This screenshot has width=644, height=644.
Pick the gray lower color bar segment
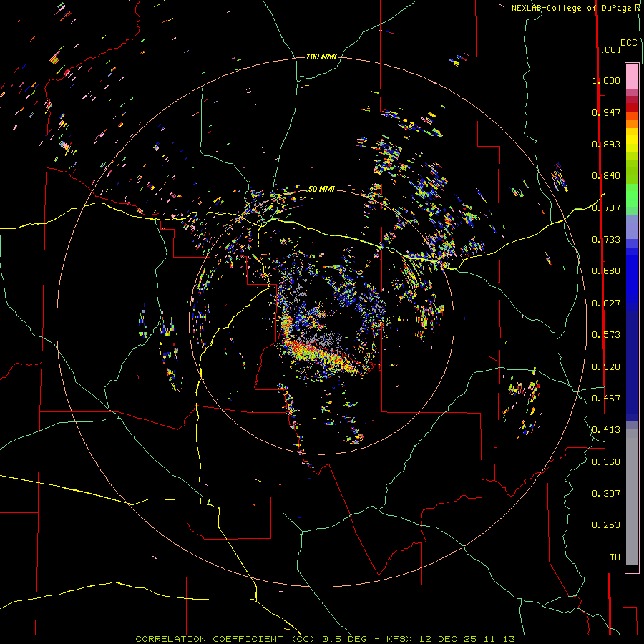click(632, 497)
